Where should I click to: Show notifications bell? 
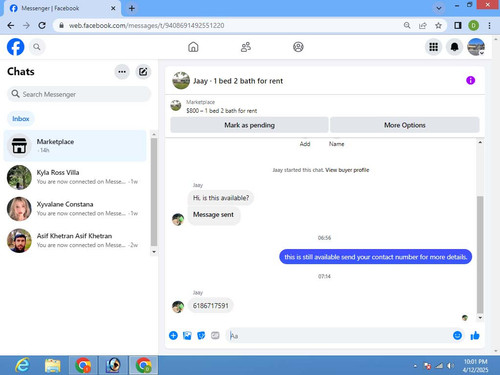(x=454, y=47)
